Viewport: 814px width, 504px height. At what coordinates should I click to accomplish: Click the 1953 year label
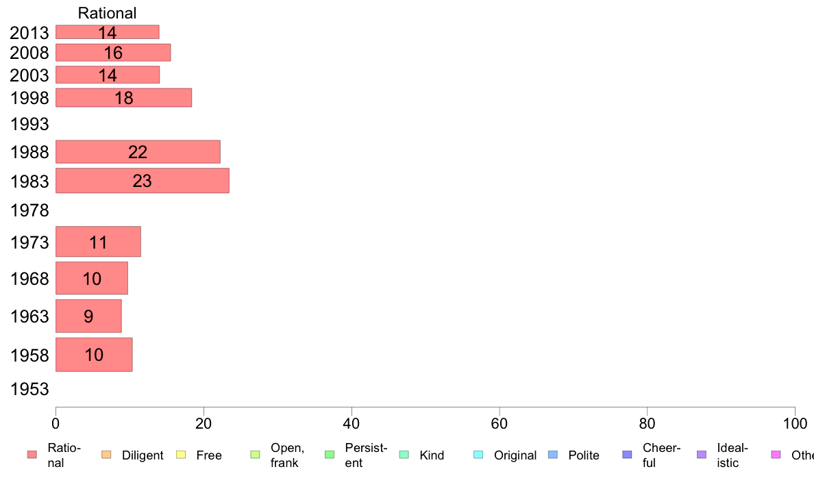point(29,389)
